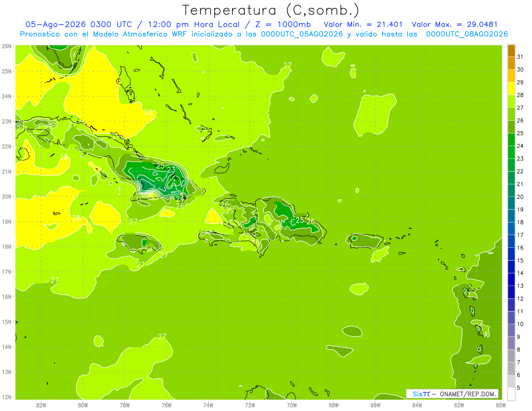
Task: Select the dark blue swatch between 13 and 14
Action: tap(511, 279)
